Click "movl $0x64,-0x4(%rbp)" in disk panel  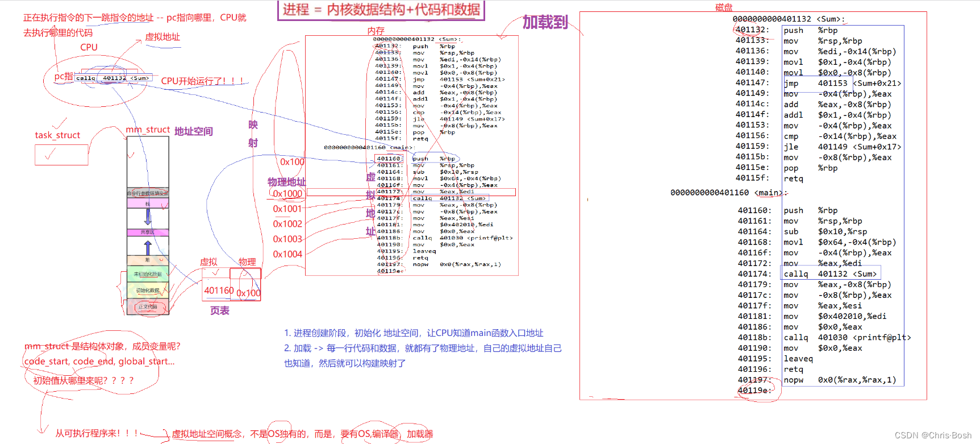[x=840, y=242]
